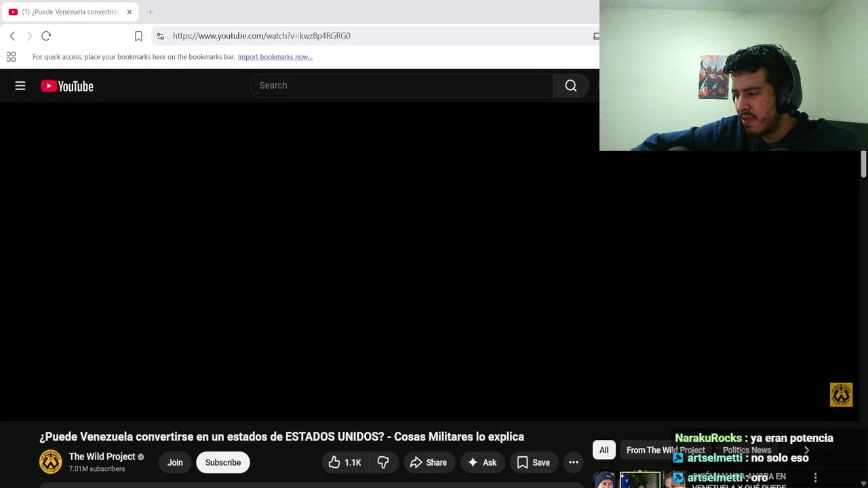The height and width of the screenshot is (488, 868).
Task: Click the browser address bar URL
Action: pyautogui.click(x=261, y=36)
